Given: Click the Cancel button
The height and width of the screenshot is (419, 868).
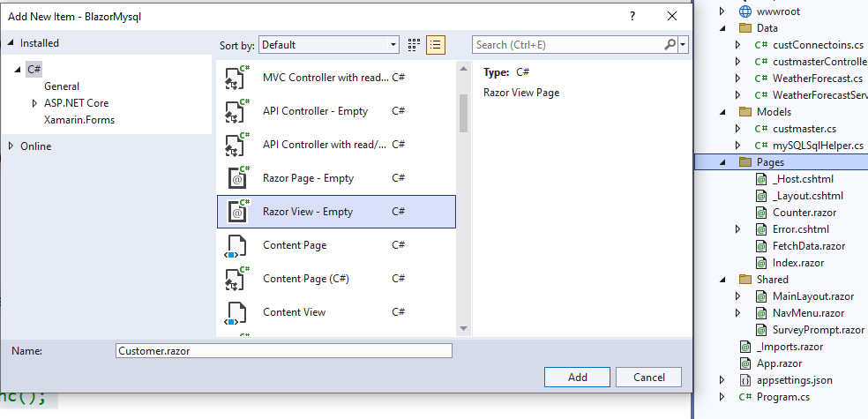Looking at the screenshot, I should [648, 377].
